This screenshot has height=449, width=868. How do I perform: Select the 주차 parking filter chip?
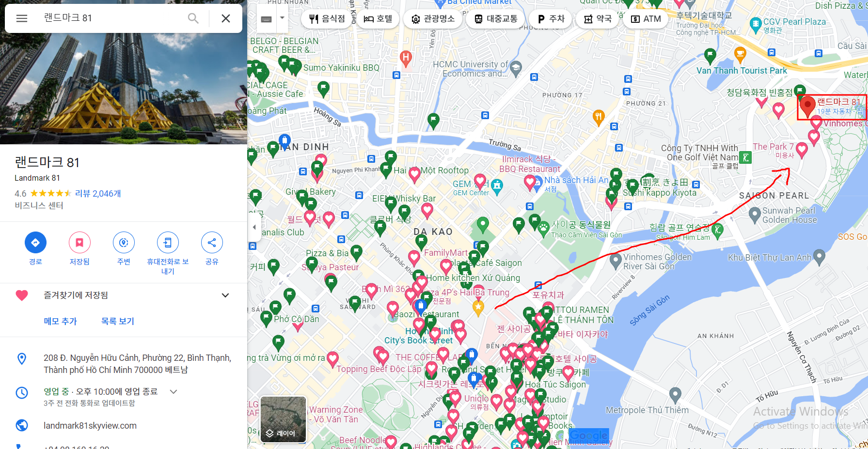tap(551, 19)
